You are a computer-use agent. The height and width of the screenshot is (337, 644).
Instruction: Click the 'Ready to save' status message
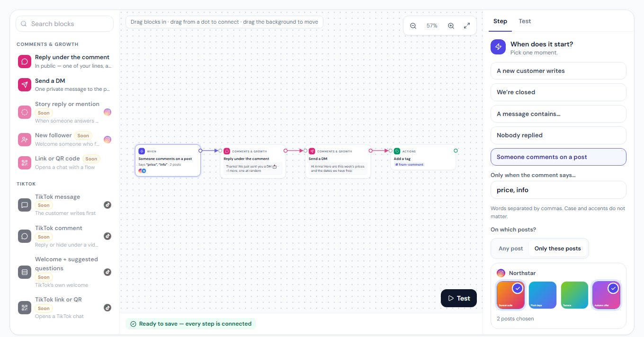[x=191, y=324]
